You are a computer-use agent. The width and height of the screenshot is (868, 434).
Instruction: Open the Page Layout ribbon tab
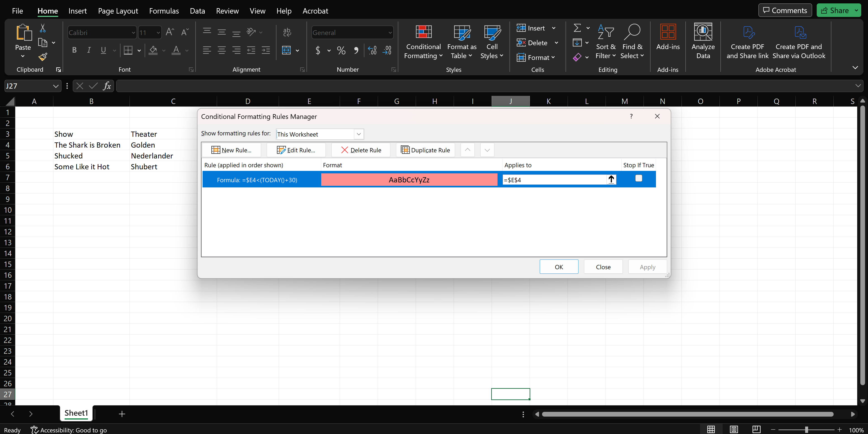click(x=118, y=11)
